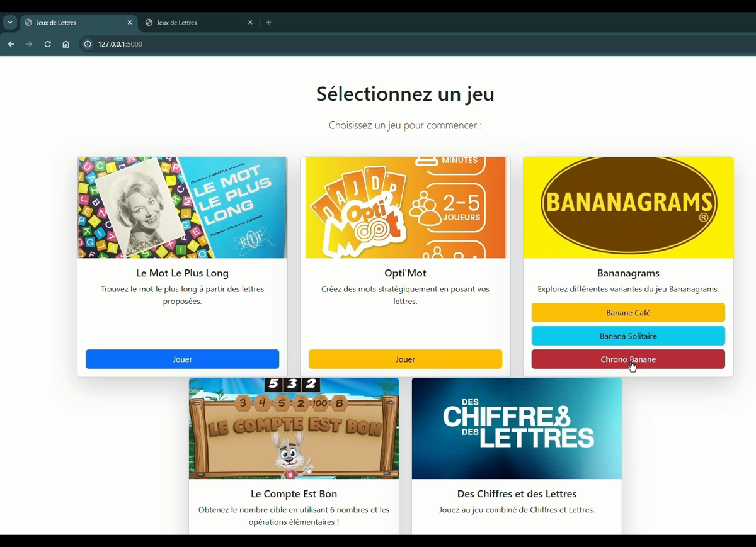Click 'Jouez au jeu combiné' description
The width and height of the screenshot is (756, 547).
coord(517,510)
